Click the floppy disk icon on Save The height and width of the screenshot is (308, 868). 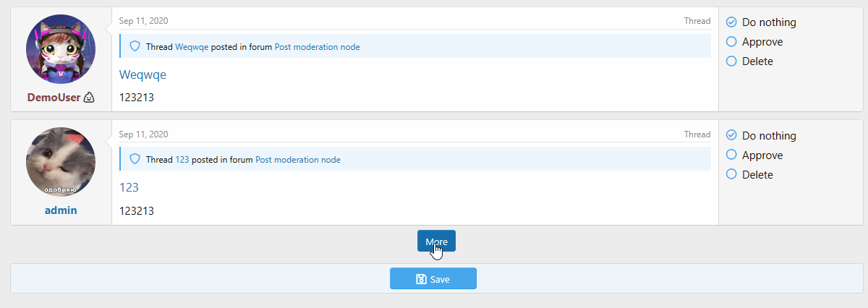(421, 279)
